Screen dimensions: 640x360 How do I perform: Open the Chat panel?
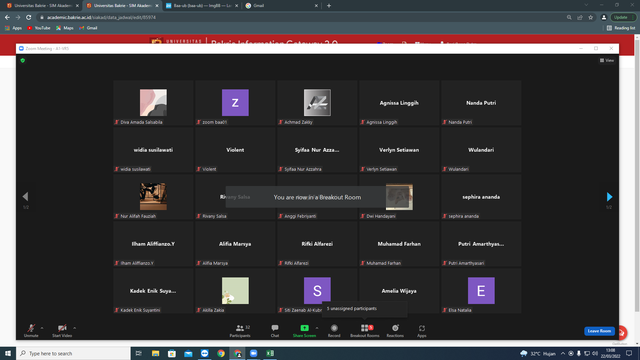(x=275, y=330)
